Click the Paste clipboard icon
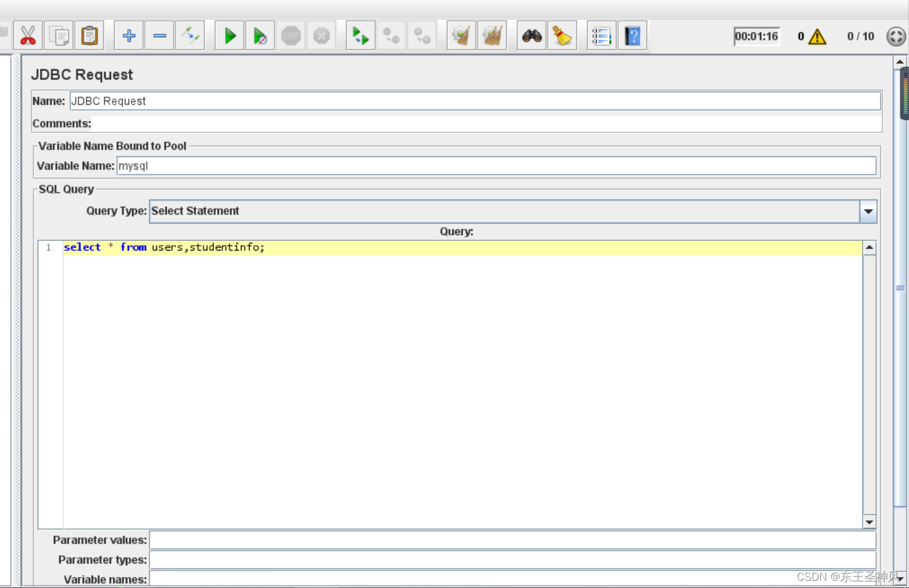This screenshot has width=909, height=588. coord(89,36)
